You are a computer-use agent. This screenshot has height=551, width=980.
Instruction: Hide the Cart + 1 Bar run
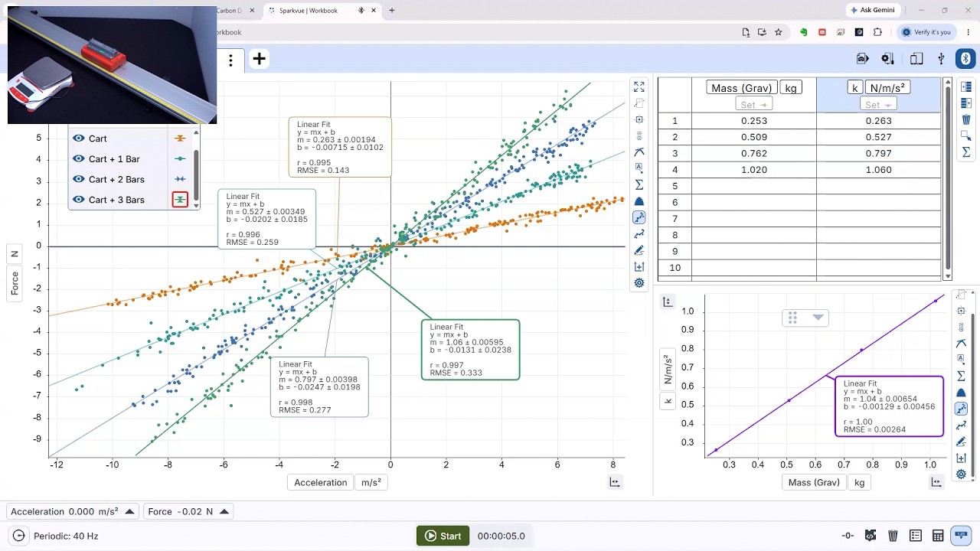(78, 159)
